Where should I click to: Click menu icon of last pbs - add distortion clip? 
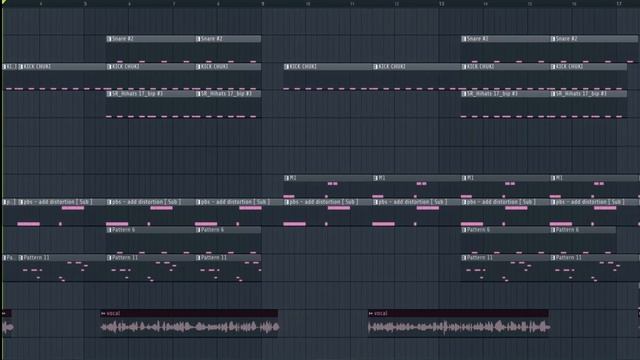tap(553, 202)
